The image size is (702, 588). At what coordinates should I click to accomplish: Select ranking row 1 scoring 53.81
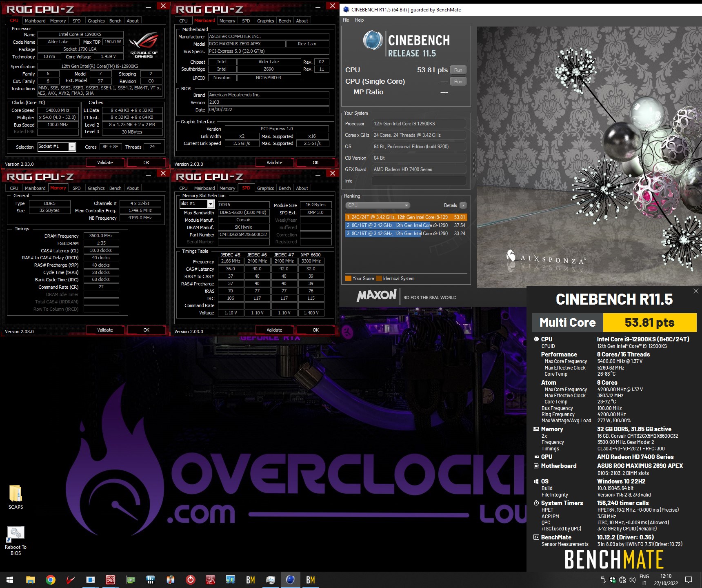tap(406, 217)
